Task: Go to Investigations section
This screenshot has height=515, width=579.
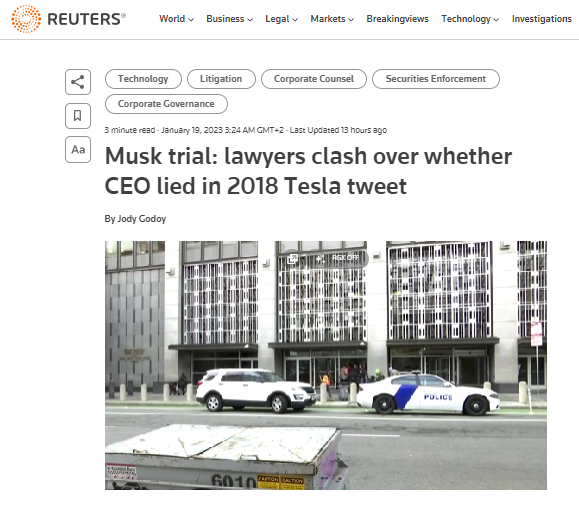Action: click(542, 19)
